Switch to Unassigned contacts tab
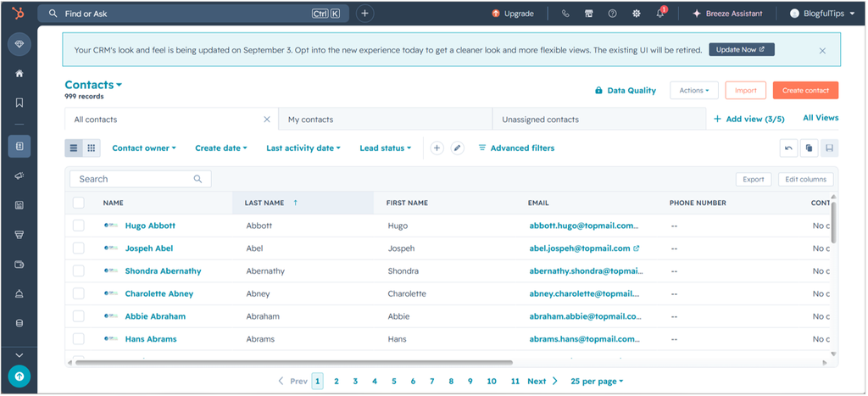 point(599,119)
